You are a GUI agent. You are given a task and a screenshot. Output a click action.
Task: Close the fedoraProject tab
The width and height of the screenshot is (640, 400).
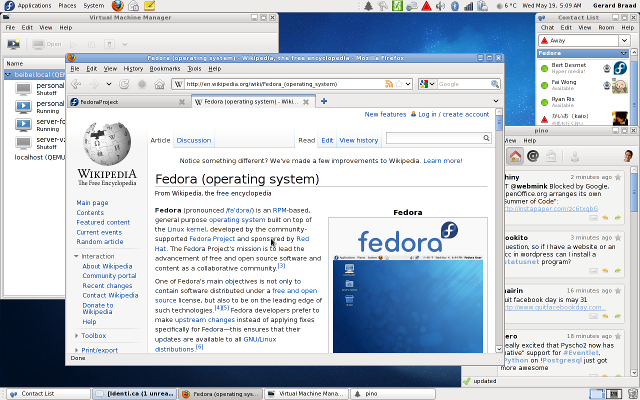[x=182, y=102]
